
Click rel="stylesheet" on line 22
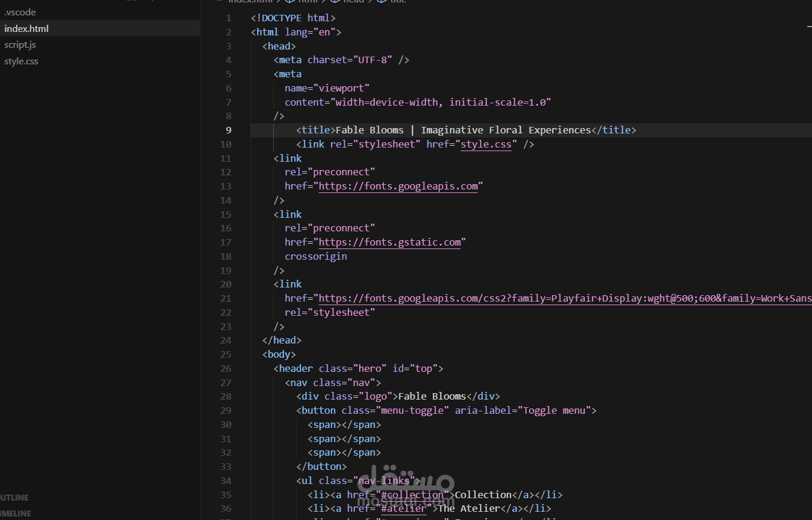330,312
